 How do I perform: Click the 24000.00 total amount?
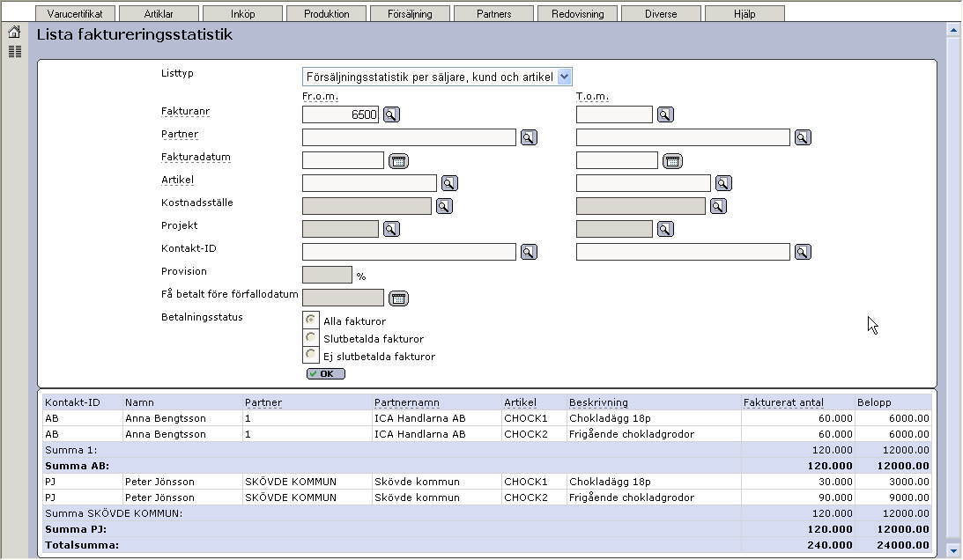click(x=903, y=545)
